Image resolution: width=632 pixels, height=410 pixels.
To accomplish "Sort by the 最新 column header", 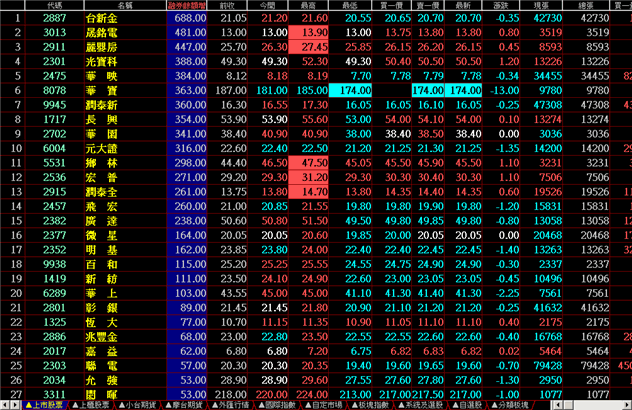I will [464, 5].
